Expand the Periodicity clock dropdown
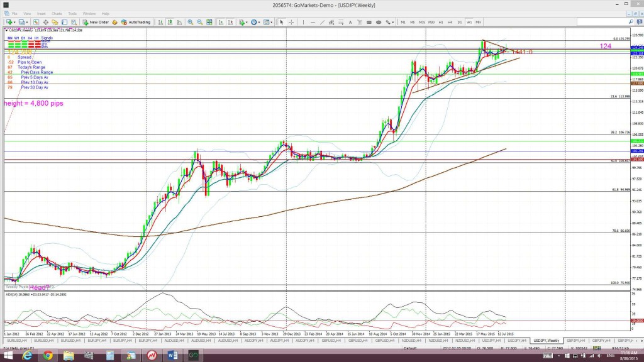This screenshot has width=644, height=362. click(258, 22)
